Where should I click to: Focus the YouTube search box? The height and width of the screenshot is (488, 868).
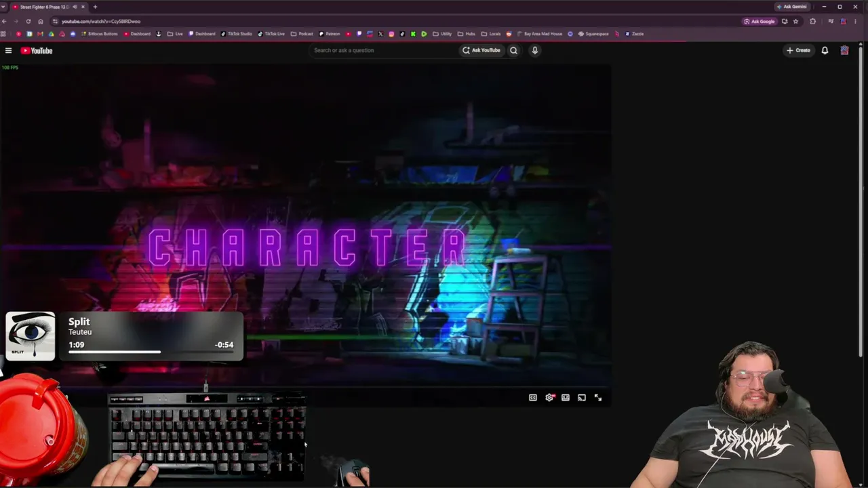383,50
